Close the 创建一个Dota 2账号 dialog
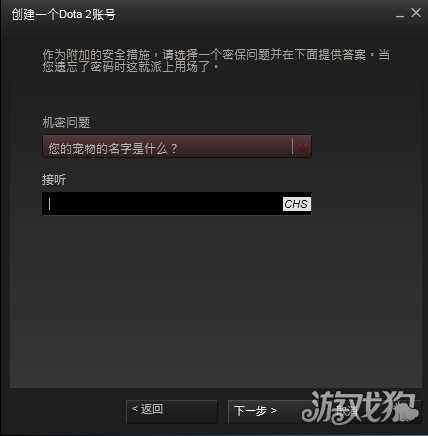Viewport: 428px width, 436px height. [416, 13]
